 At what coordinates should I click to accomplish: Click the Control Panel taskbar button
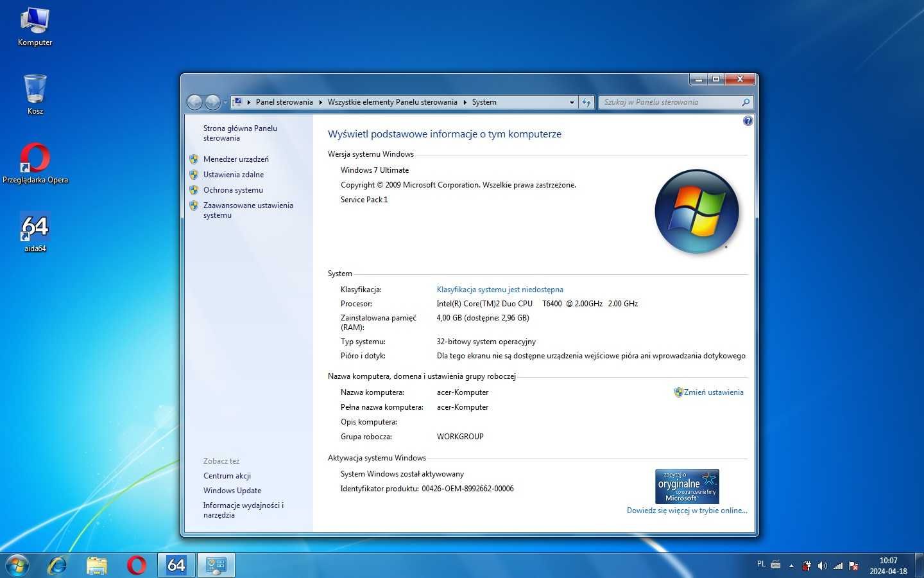click(216, 565)
